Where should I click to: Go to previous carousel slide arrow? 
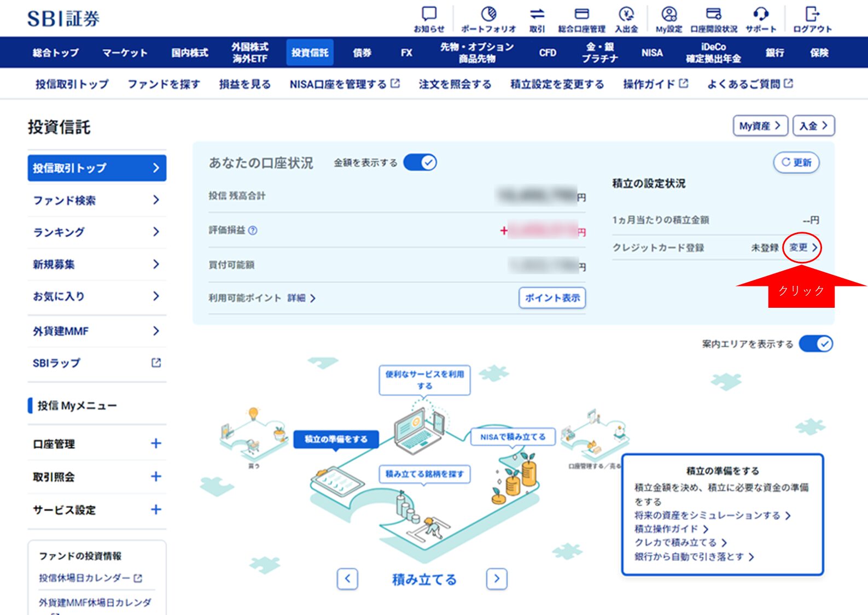(347, 578)
